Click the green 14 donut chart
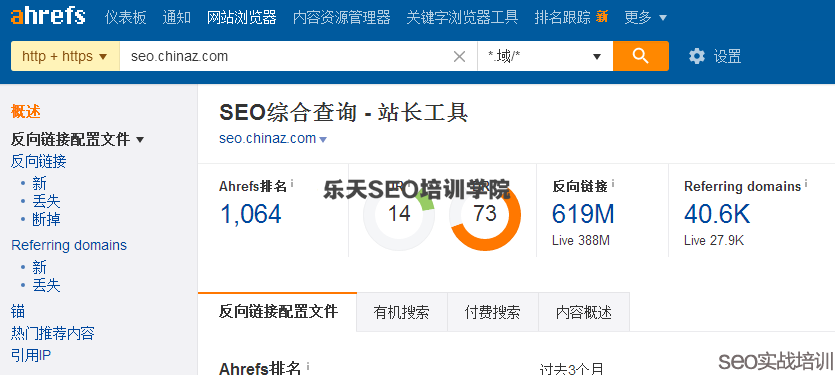835x375 pixels. point(399,214)
